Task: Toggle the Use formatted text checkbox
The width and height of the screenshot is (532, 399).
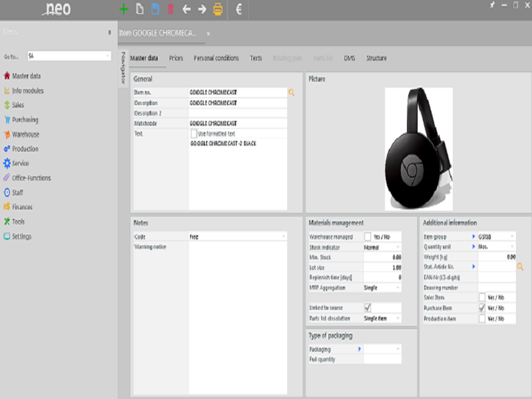Action: coord(194,134)
